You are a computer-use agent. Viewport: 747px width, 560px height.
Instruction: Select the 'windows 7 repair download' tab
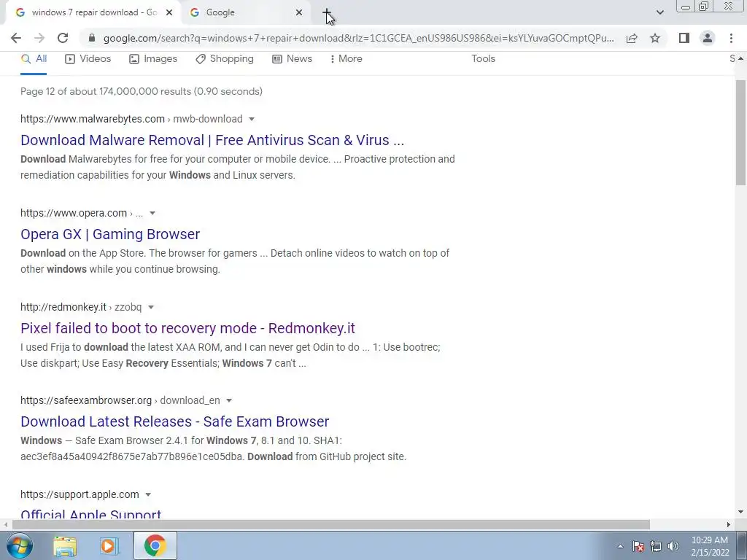tap(93, 13)
